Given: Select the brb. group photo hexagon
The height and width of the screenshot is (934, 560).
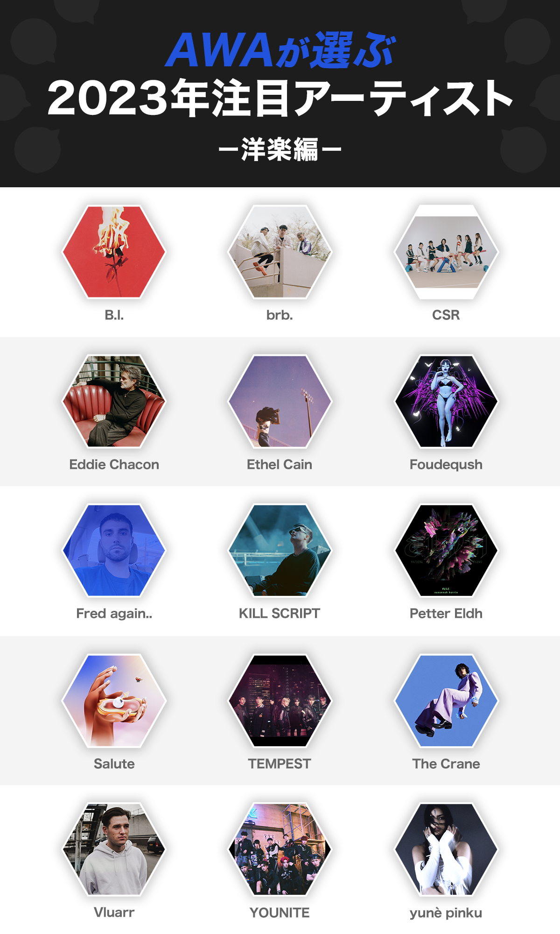Looking at the screenshot, I should pyautogui.click(x=280, y=252).
